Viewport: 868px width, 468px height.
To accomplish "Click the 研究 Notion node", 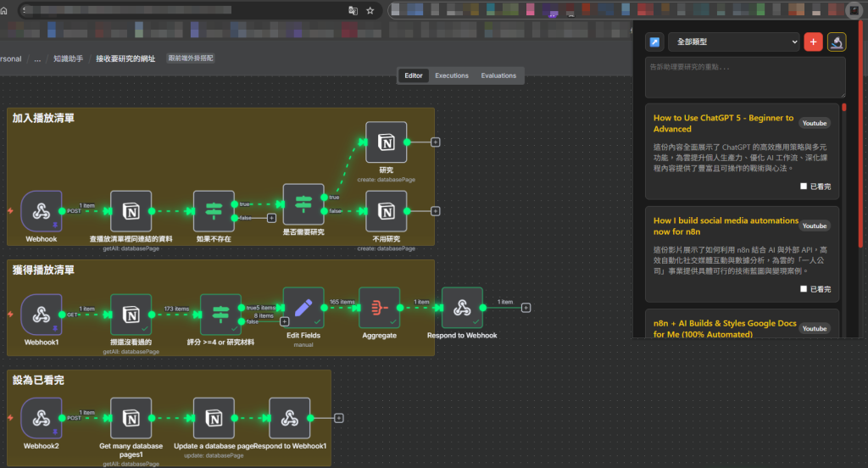I will coord(386,142).
